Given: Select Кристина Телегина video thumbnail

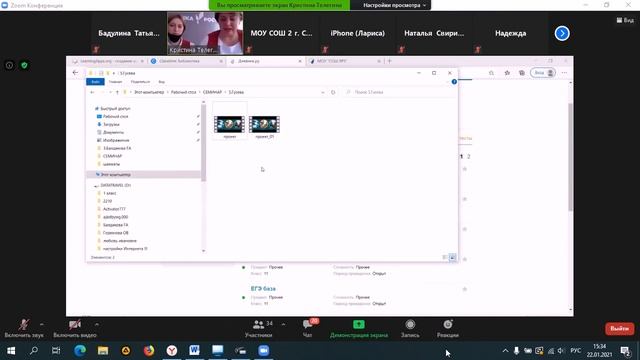Looking at the screenshot, I should pyautogui.click(x=205, y=33).
